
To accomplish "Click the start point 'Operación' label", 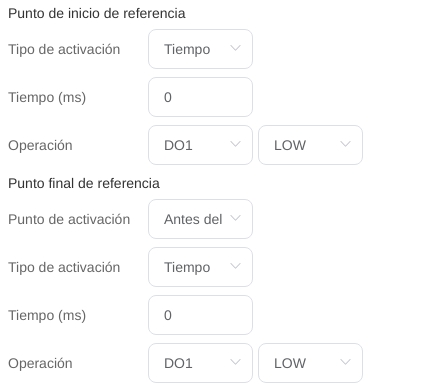I will (x=40, y=146).
